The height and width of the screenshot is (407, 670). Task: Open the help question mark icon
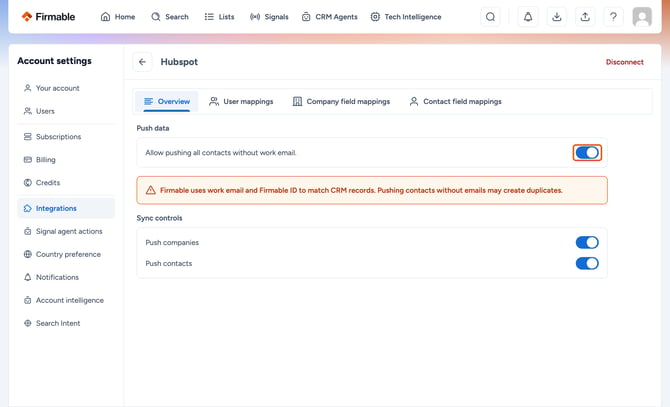point(613,17)
